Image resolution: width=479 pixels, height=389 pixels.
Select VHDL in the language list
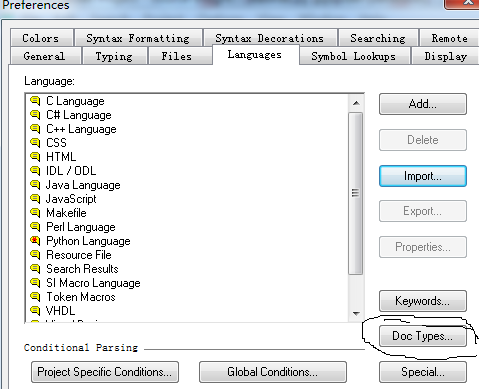60,311
